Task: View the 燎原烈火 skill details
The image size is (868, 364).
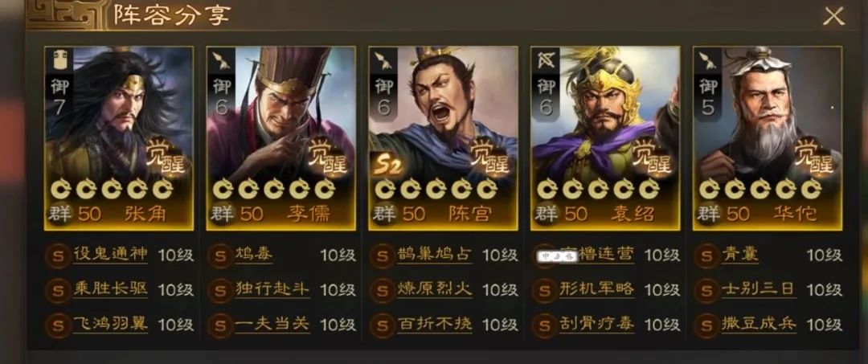Action: coord(435,288)
